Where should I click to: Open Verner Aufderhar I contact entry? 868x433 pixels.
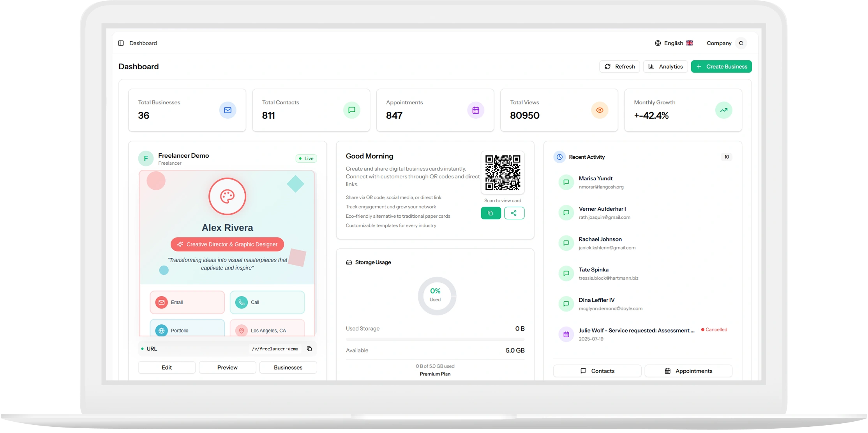(x=643, y=213)
